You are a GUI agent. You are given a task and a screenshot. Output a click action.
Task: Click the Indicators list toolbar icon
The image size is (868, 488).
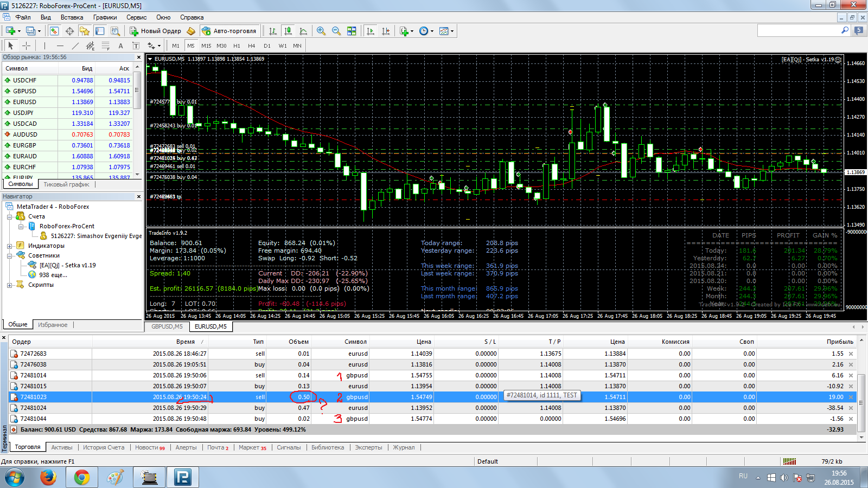point(404,31)
